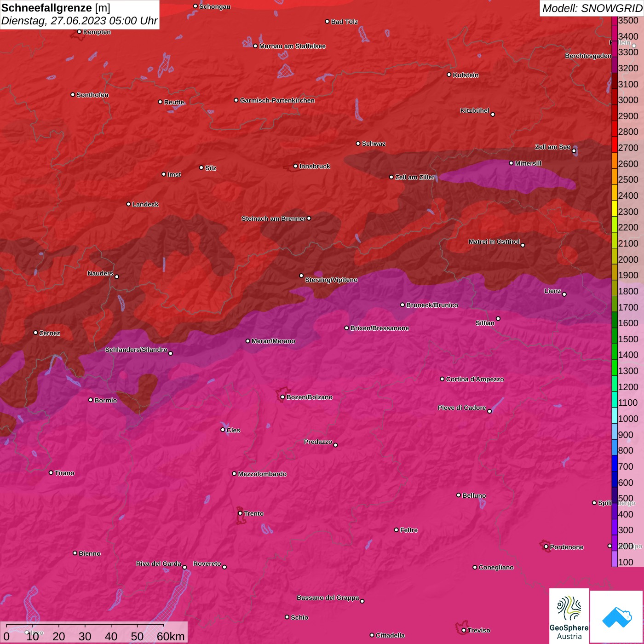
Task: Click the Kitzbühel label
Action: (475, 110)
